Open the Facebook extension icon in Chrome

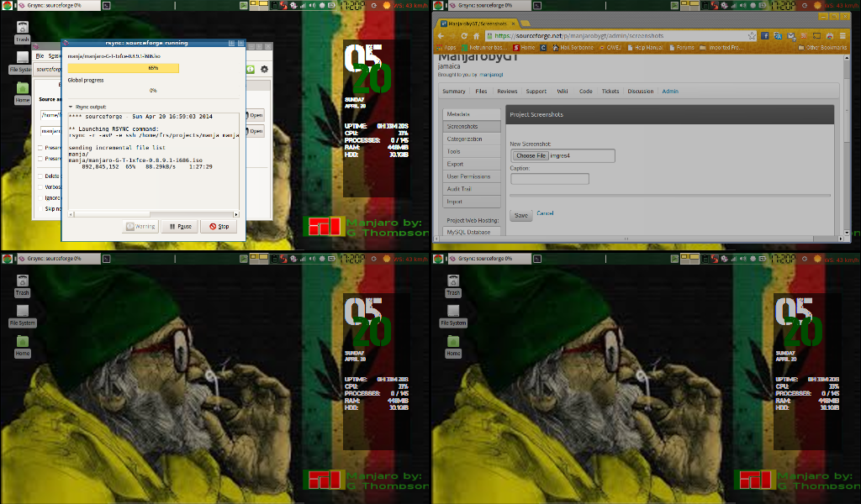click(x=765, y=35)
